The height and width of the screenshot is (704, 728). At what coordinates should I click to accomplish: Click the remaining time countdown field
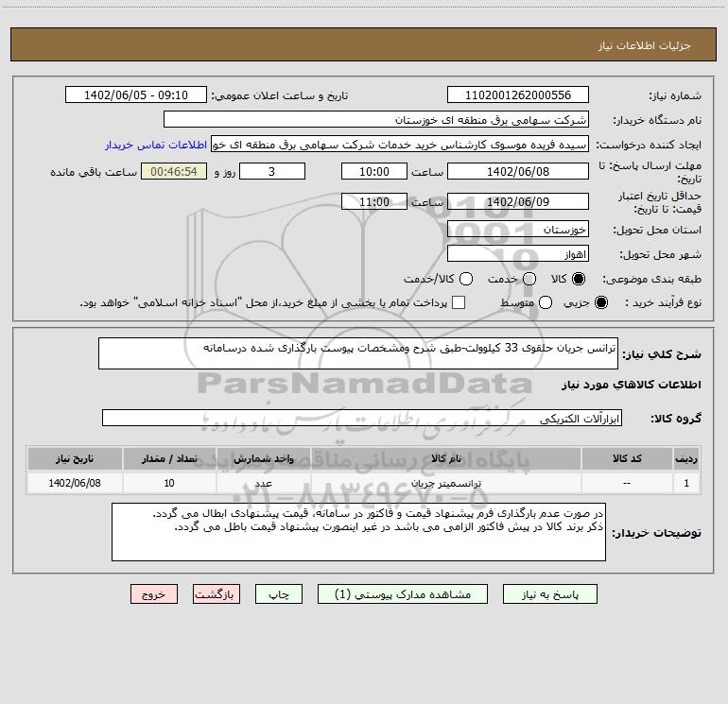click(173, 172)
